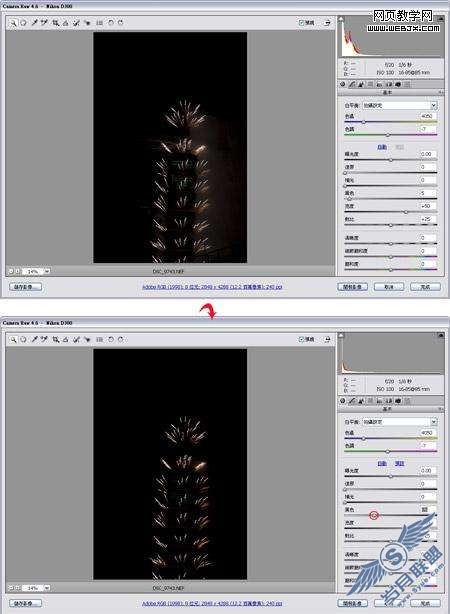Viewport: 450px width, 614px height.
Task: Select the Straighten tool in lower window toolbar
Action: (66, 340)
